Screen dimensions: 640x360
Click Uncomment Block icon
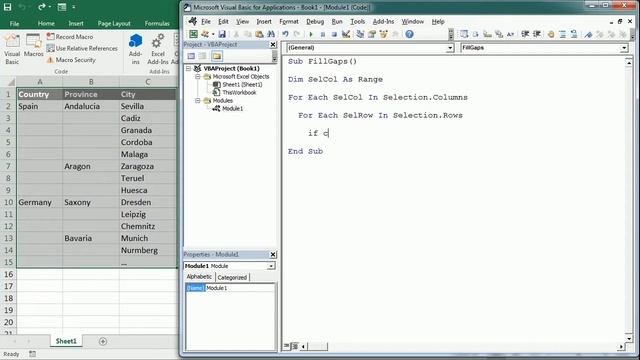pos(574,34)
